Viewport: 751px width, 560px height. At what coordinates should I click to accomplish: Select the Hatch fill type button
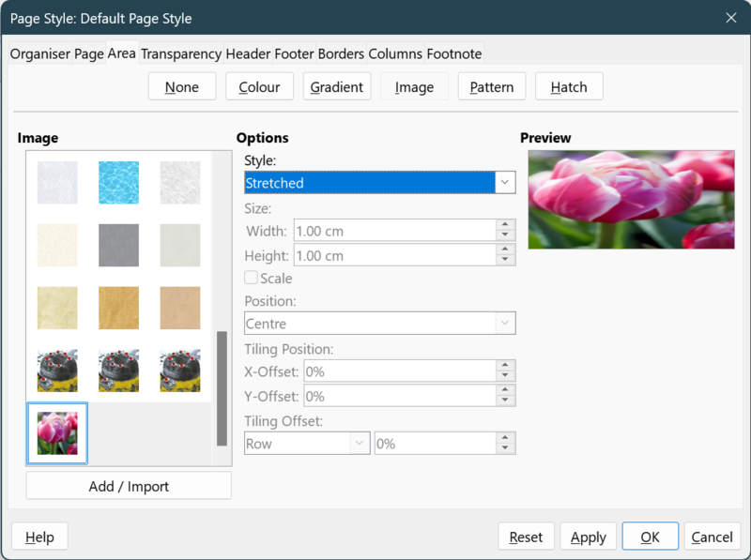tap(569, 86)
